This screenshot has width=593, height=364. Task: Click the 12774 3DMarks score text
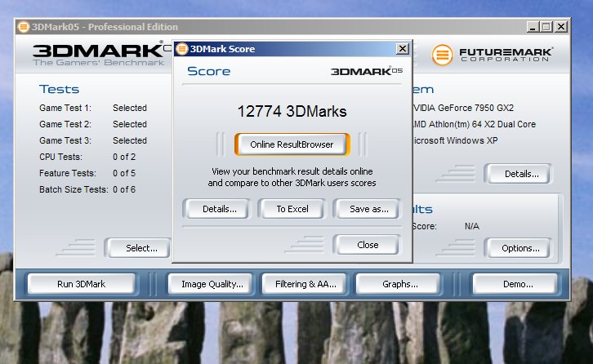292,111
